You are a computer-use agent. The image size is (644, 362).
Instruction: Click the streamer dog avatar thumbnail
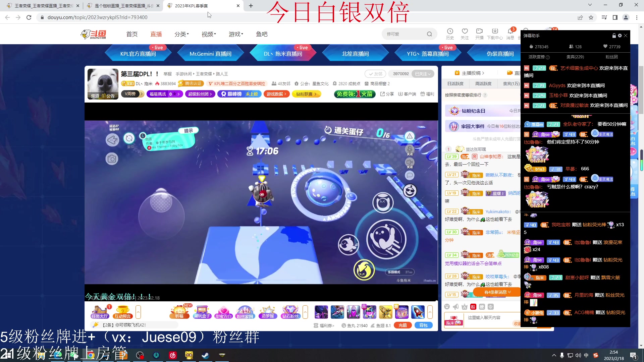pyautogui.click(x=103, y=84)
